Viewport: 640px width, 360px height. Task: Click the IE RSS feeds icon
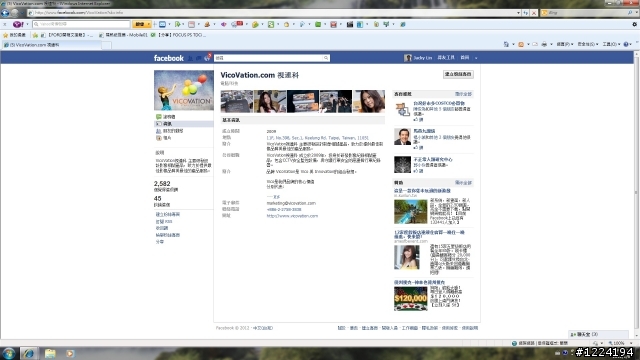(x=521, y=44)
